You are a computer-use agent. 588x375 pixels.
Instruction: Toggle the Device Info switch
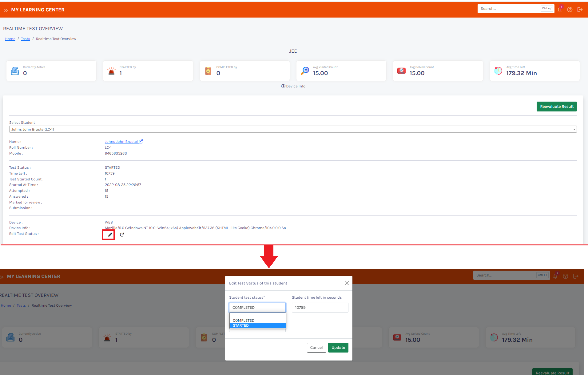[x=283, y=86]
